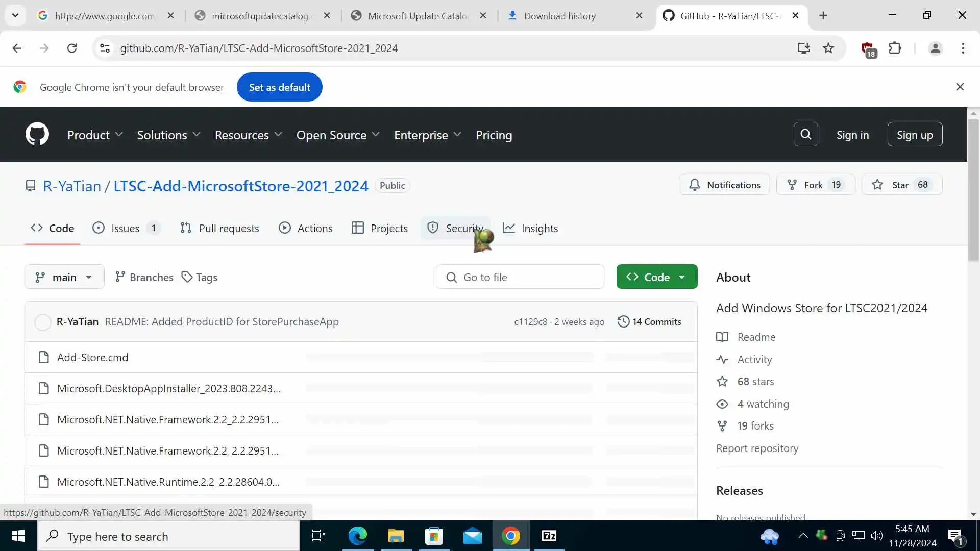Open Microsoft Store from the taskbar
The height and width of the screenshot is (551, 980).
click(434, 536)
